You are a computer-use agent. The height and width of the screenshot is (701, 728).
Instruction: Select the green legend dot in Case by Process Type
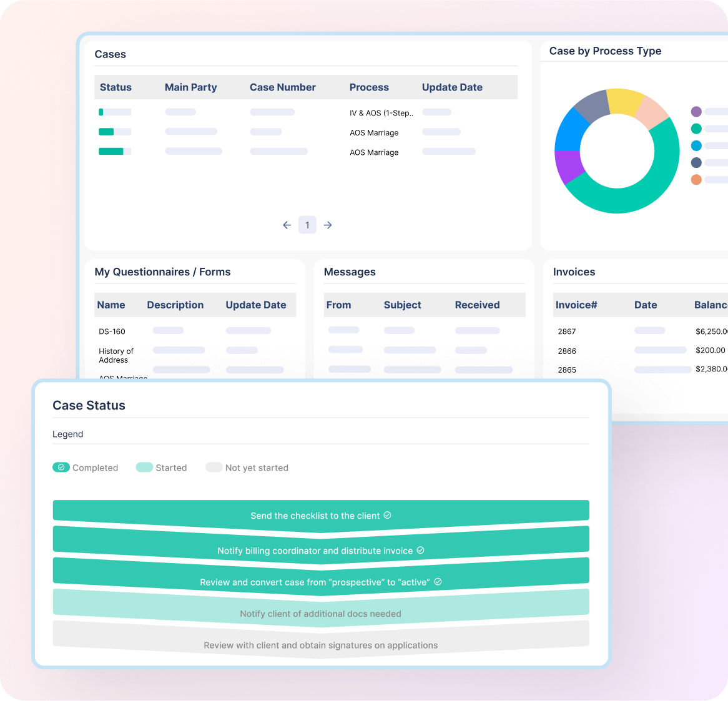tap(695, 129)
